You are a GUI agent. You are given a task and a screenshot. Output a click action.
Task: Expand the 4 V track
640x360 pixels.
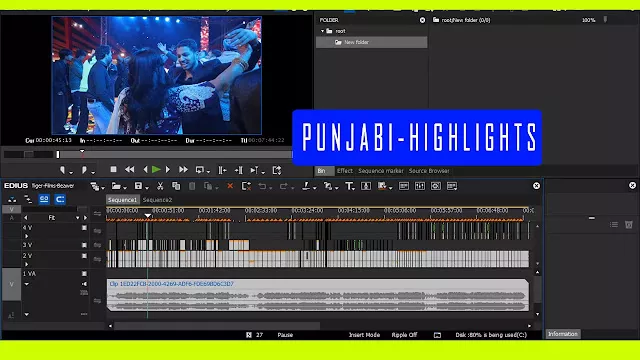coord(27,236)
